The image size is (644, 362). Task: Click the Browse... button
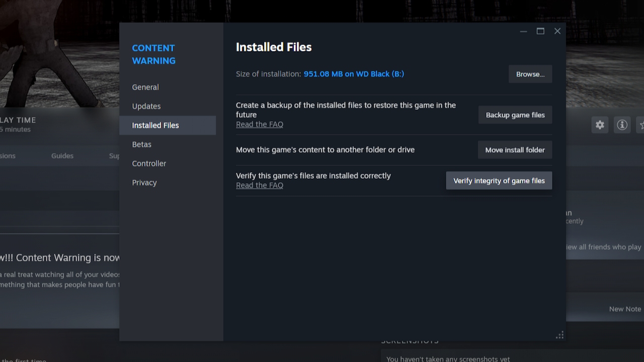[x=530, y=74]
